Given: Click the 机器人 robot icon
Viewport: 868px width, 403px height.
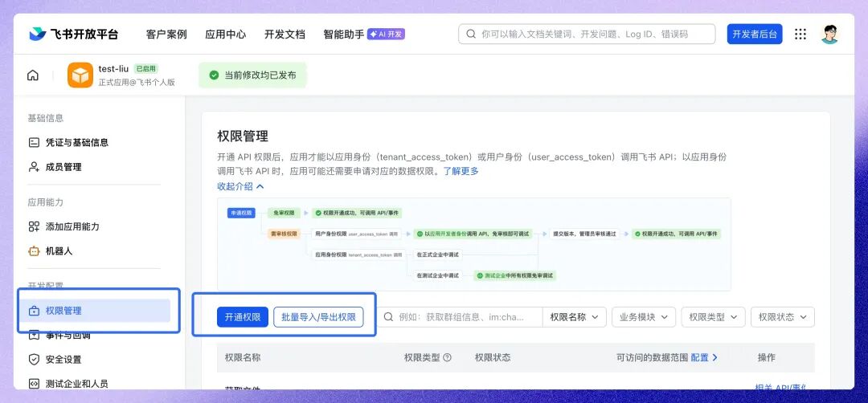Looking at the screenshot, I should click(34, 251).
